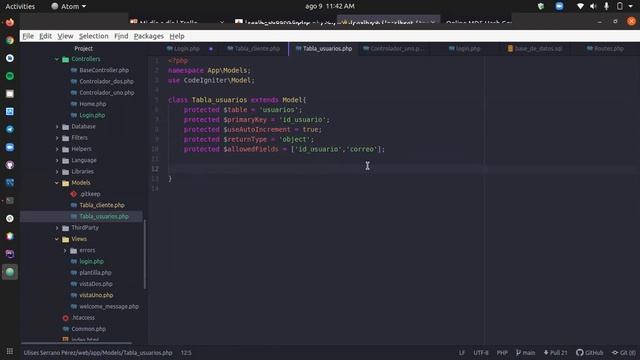This screenshot has width=640, height=360.
Task: Collapse the Models folder
Action: pyautogui.click(x=57, y=183)
